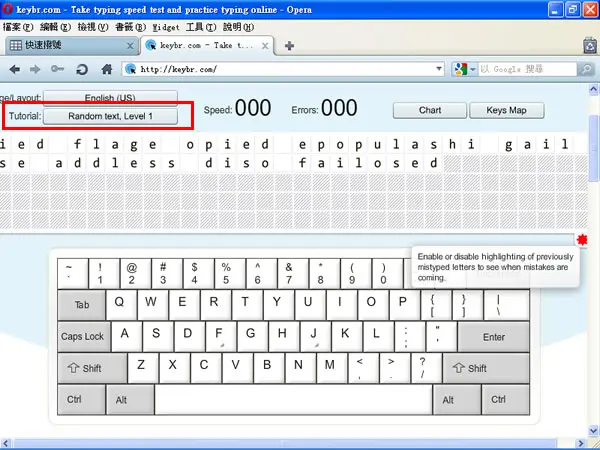Go back using the browser back arrow

click(15, 69)
